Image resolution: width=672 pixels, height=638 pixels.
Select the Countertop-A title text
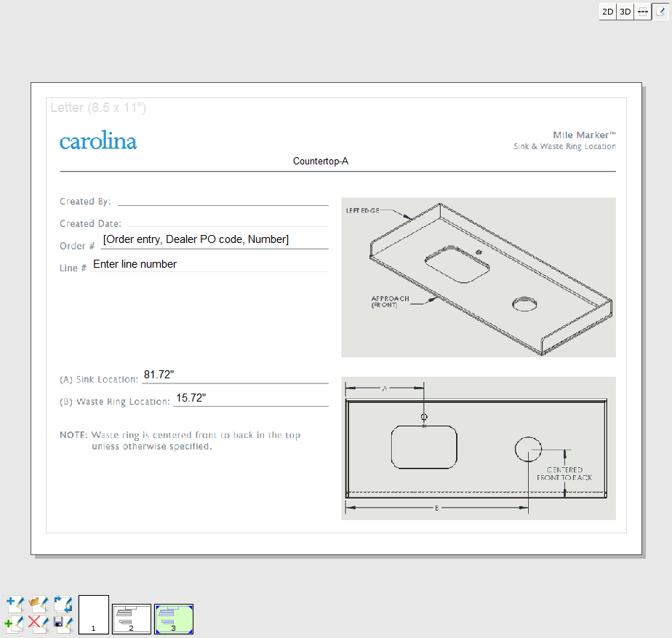[x=321, y=162]
